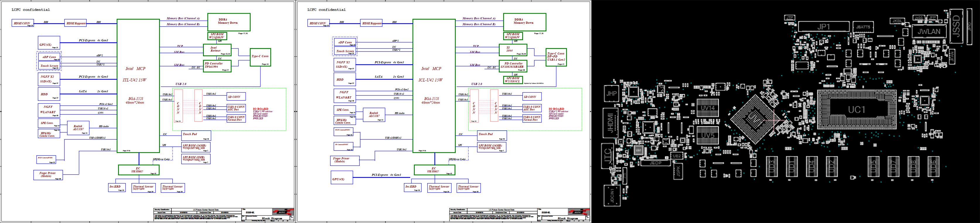980x223 pixels.
Task: Click Int.KBD block in ICL-U42 diagram
Action: pos(413,188)
